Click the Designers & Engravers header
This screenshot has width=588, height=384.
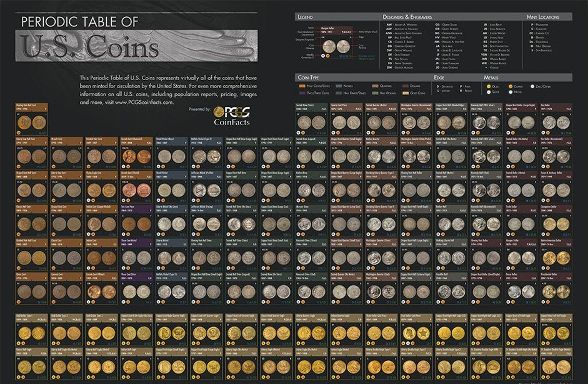pyautogui.click(x=406, y=17)
